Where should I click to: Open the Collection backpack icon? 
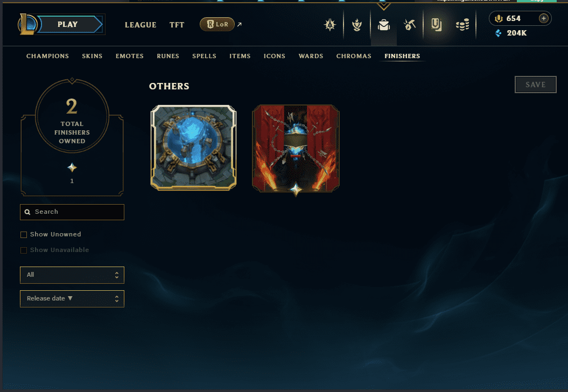tap(384, 25)
